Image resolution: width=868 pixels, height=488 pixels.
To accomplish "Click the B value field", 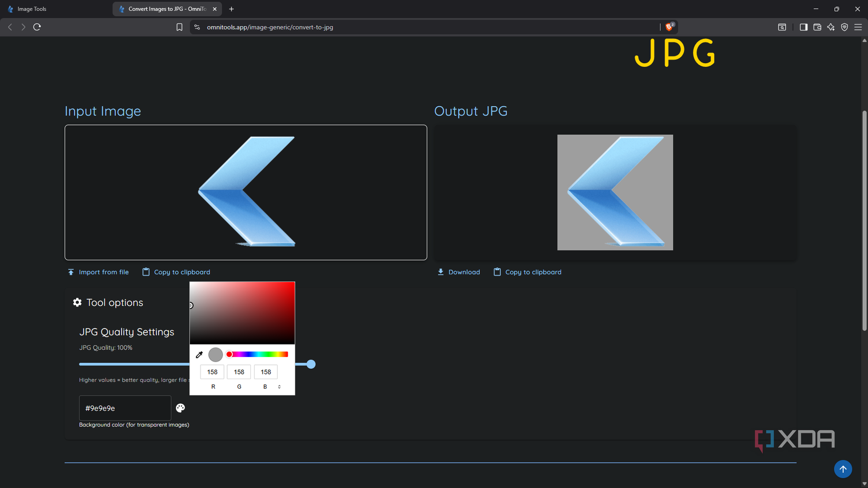I will [x=266, y=372].
